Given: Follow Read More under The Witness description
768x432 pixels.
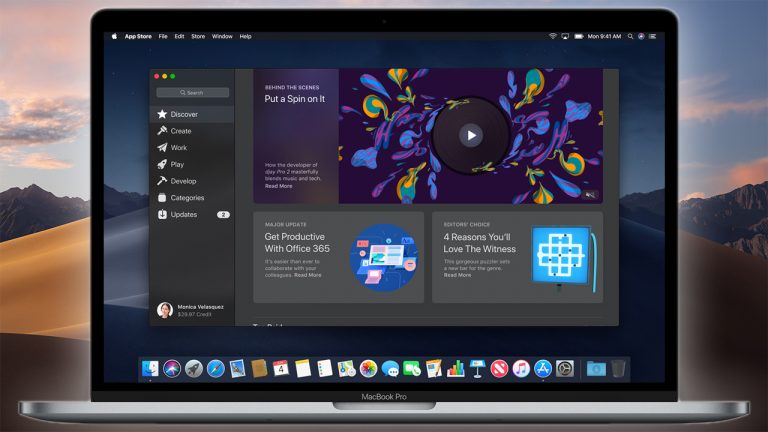Looking at the screenshot, I should pos(457,275).
